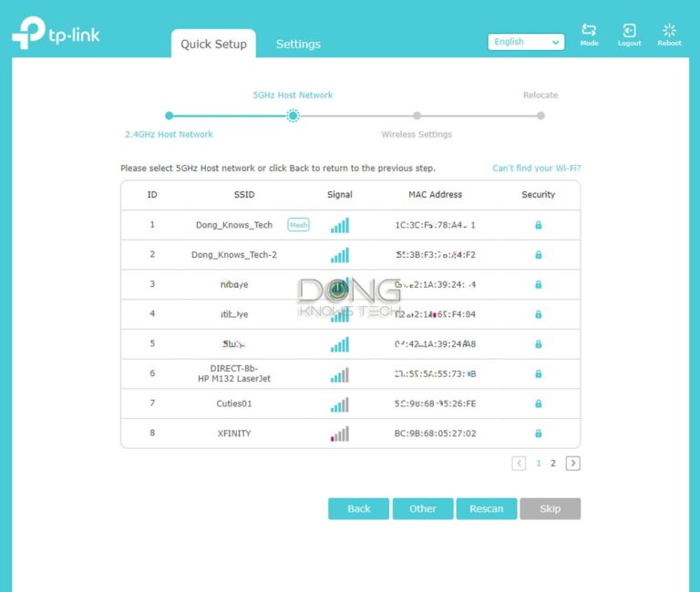Screen dimensions: 700x592
Task: Click the lock icon for Cuties01
Action: click(x=538, y=403)
